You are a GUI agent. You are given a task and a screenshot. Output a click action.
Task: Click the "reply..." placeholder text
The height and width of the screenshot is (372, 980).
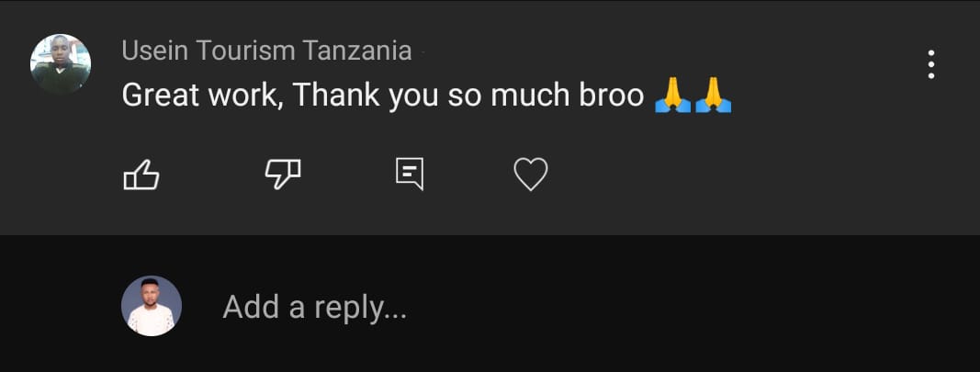(x=361, y=309)
